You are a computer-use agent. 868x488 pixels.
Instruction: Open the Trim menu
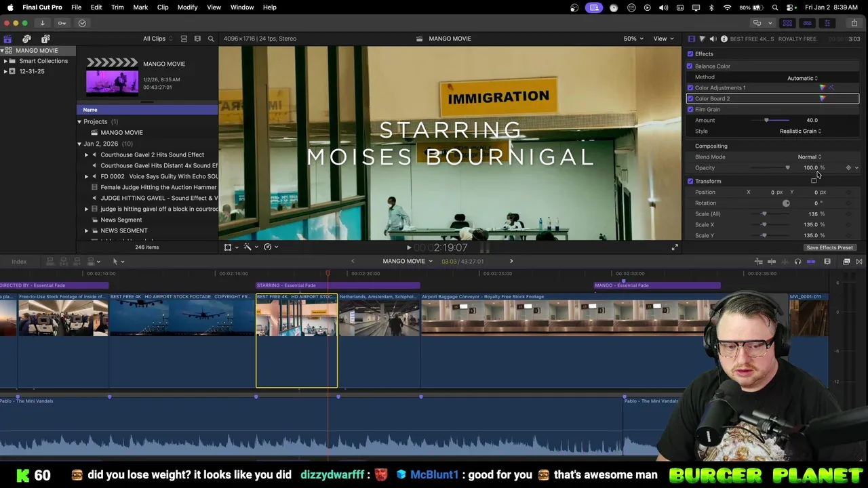pyautogui.click(x=117, y=7)
